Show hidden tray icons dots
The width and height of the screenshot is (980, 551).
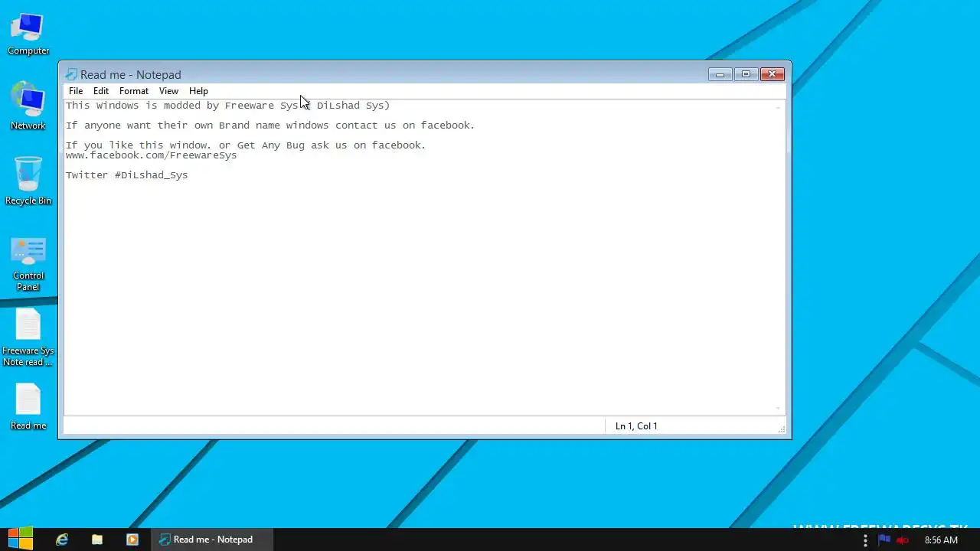click(x=865, y=540)
